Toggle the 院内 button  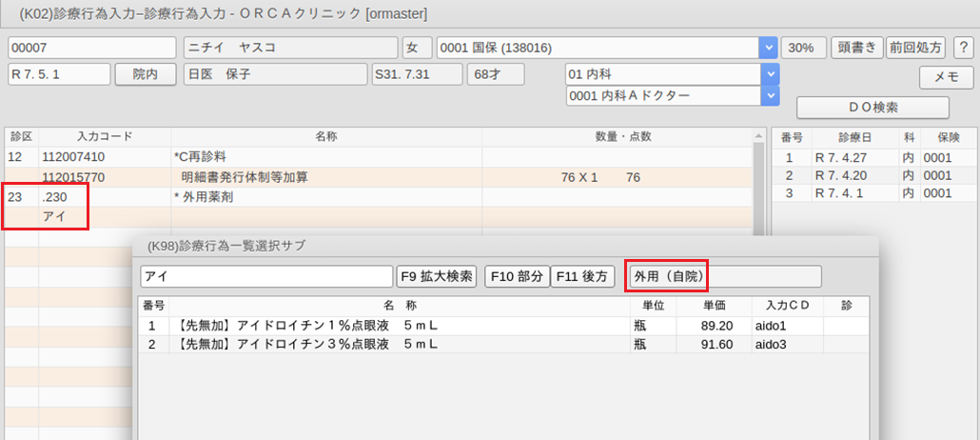pos(146,74)
